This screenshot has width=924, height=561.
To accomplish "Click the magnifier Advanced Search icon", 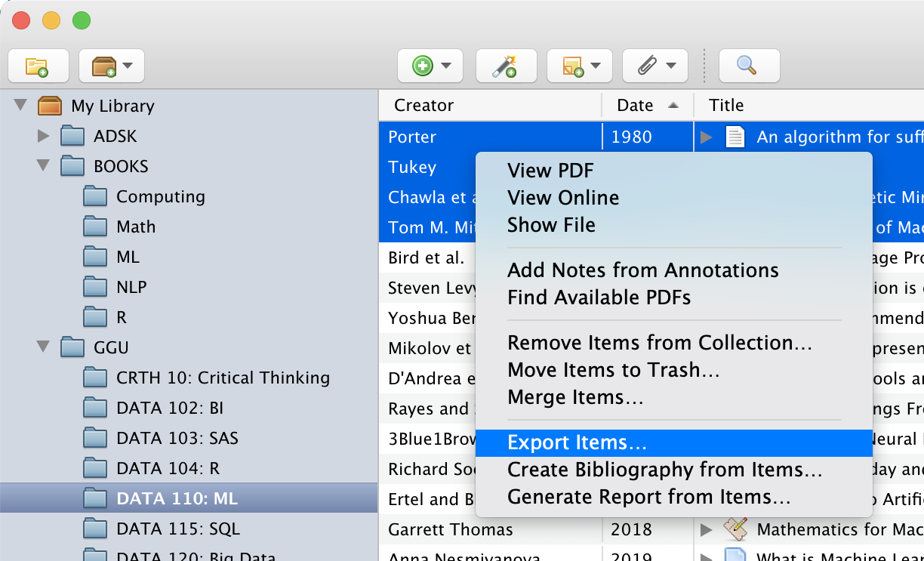I will point(749,66).
